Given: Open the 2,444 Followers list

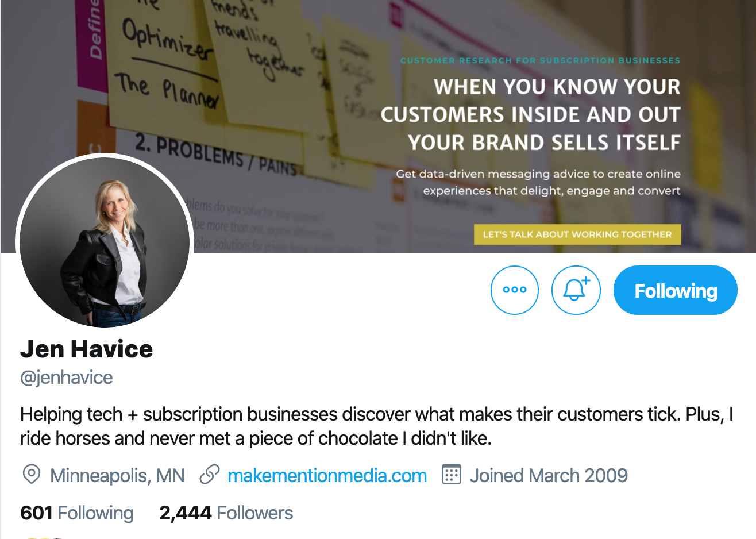Looking at the screenshot, I should coord(225,513).
